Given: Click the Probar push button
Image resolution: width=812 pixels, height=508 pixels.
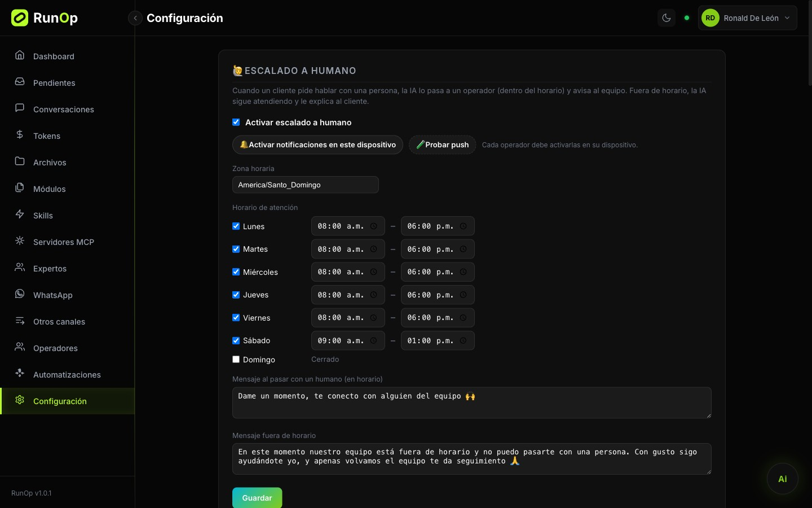Looking at the screenshot, I should pyautogui.click(x=442, y=144).
